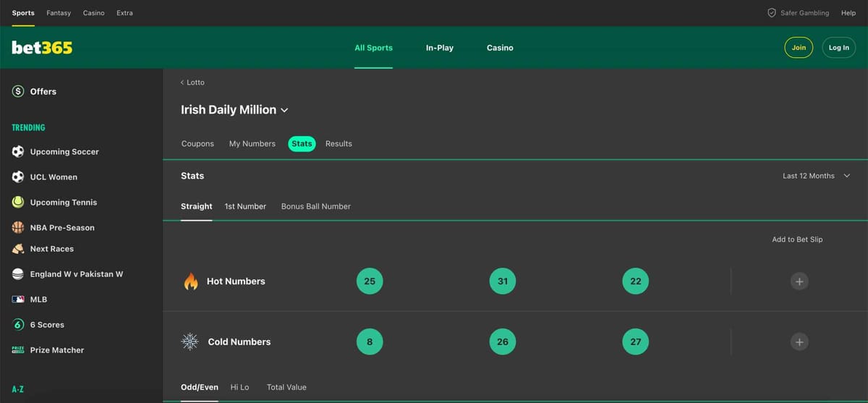Image resolution: width=868 pixels, height=403 pixels.
Task: Select hot number ball 22
Action: pos(636,281)
